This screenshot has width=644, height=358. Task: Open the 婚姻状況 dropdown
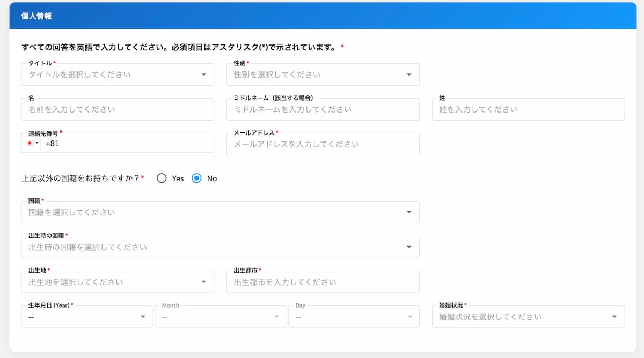[x=529, y=317]
